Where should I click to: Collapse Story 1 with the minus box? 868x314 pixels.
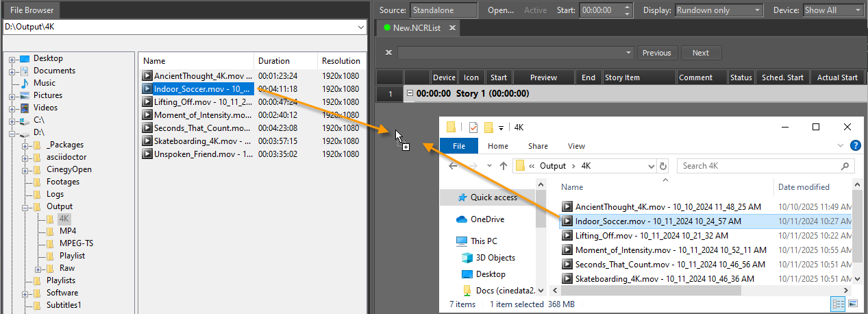pyautogui.click(x=410, y=93)
